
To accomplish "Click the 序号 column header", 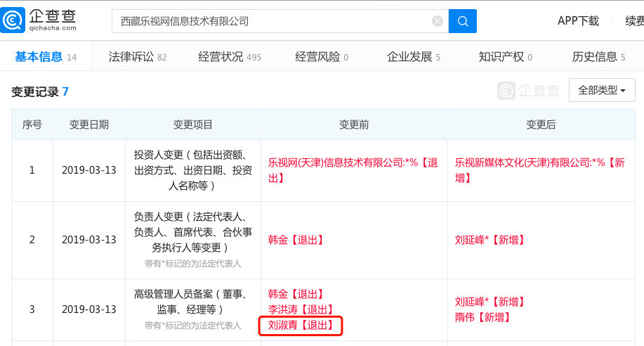I will [x=32, y=124].
